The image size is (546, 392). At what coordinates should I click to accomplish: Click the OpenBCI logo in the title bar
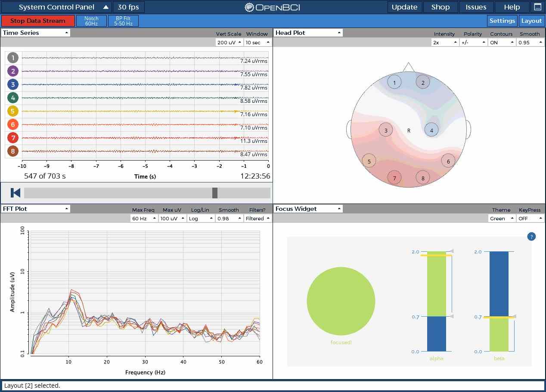pos(272,7)
